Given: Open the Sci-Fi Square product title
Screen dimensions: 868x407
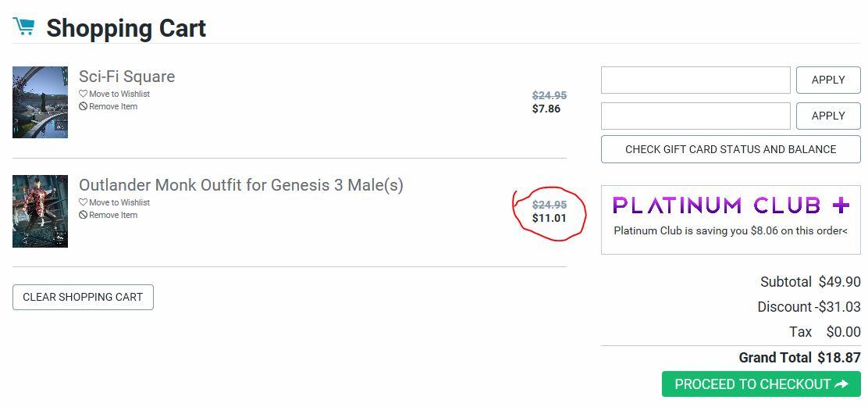Looking at the screenshot, I should coord(126,77).
